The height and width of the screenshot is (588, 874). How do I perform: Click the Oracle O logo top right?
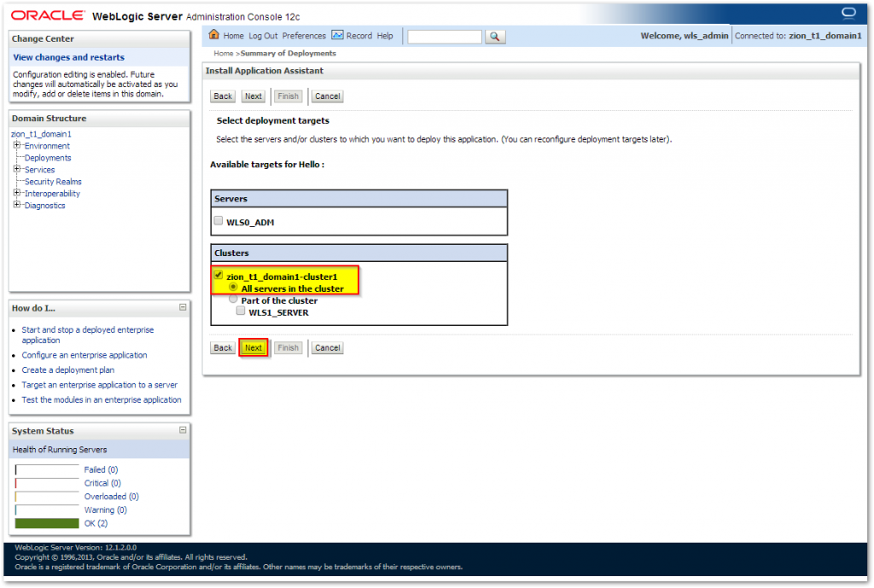[848, 13]
